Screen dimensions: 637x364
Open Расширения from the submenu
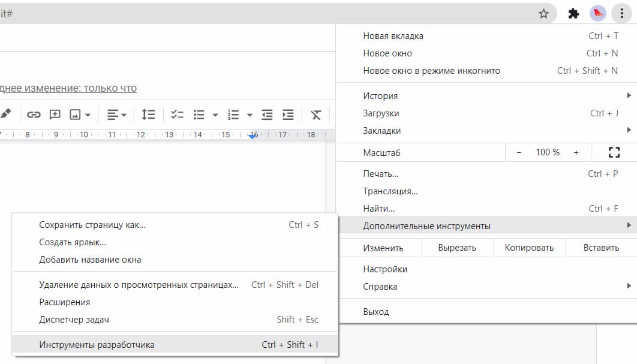click(x=175, y=302)
